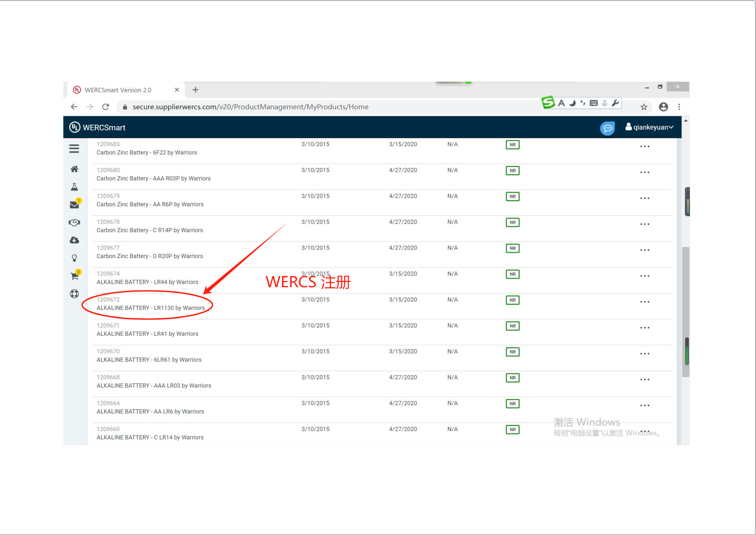Viewport: 756px width, 535px height.
Task: Click NR badge for Carbon Zinc D R20P row
Action: pos(513,248)
